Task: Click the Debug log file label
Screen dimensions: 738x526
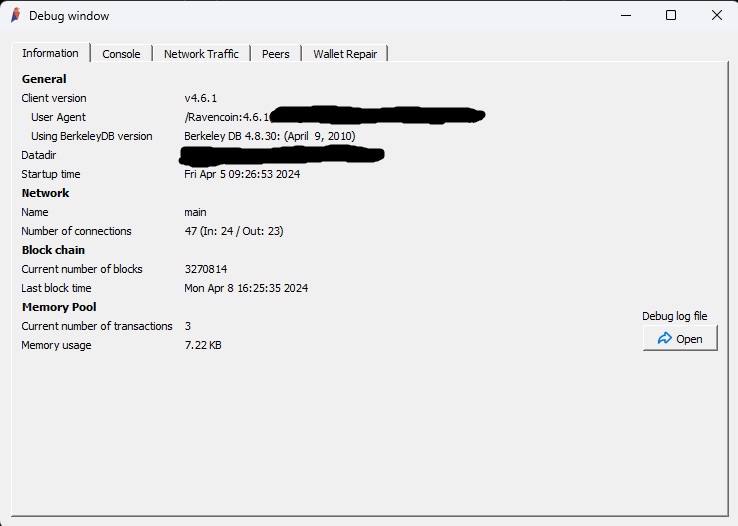Action: 674,316
